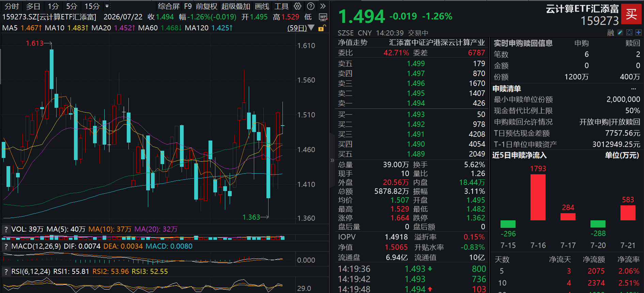The height and width of the screenshot is (293, 644).
Task: Click the MACD indicator help icon
Action: 6,246
